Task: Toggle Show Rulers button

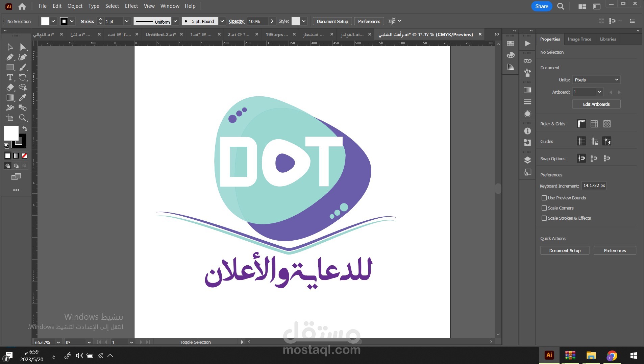Action: 581,124
